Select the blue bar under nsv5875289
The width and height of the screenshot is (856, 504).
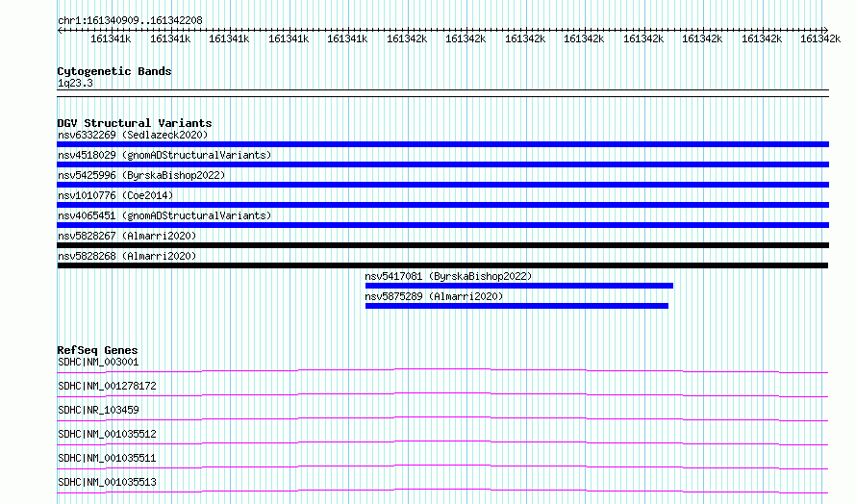[x=516, y=306]
